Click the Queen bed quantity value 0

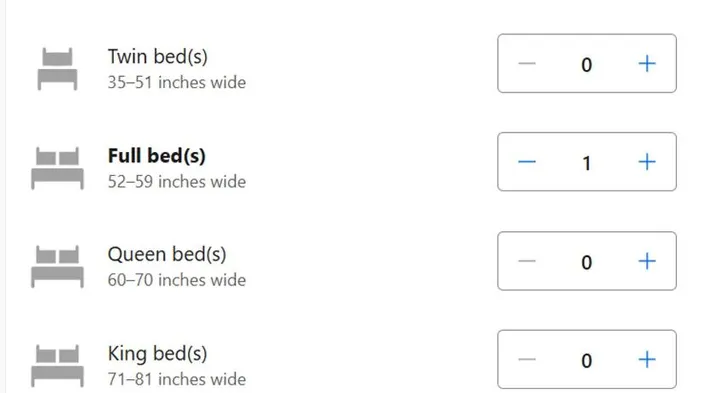[x=587, y=262]
